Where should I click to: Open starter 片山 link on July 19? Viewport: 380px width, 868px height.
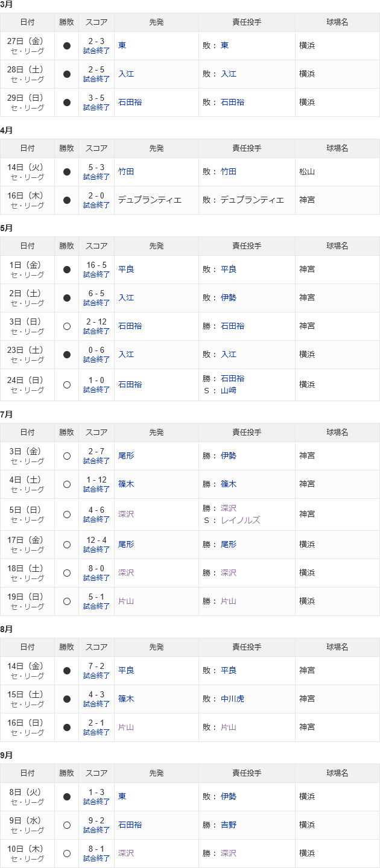126,601
